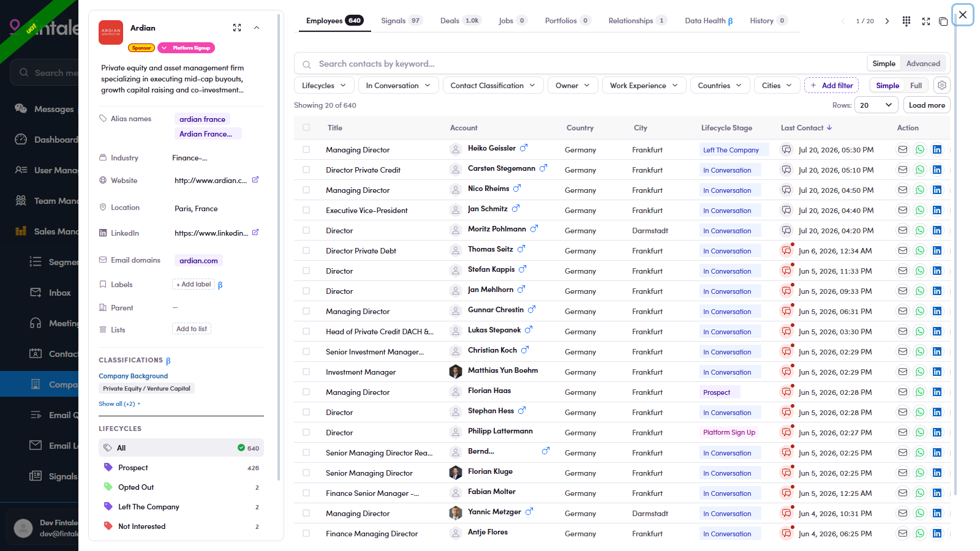Click Add label button

pos(194,284)
